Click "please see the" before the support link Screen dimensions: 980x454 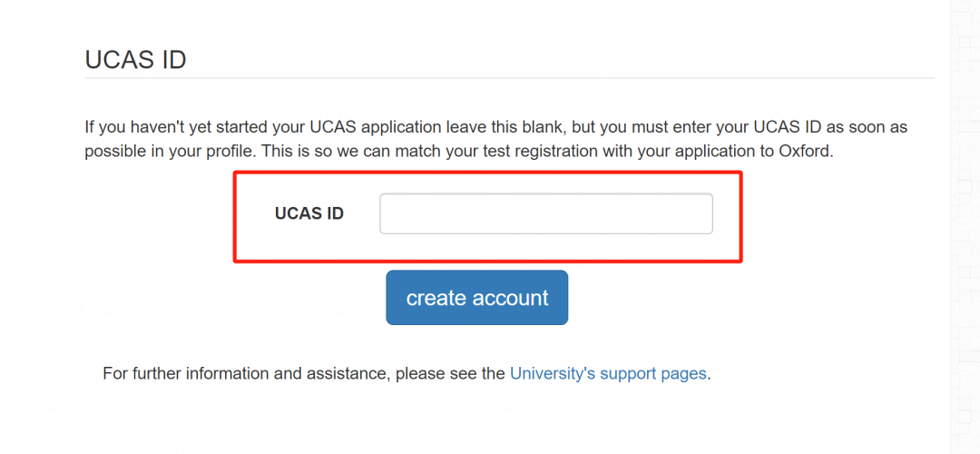(x=450, y=373)
